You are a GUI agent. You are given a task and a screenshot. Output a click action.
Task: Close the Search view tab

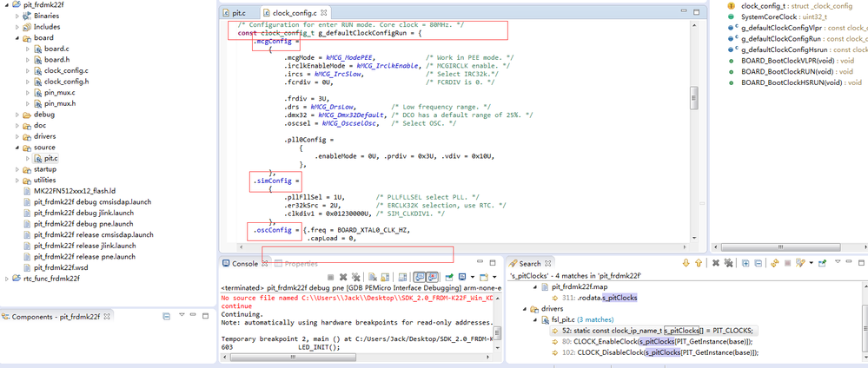[548, 263]
